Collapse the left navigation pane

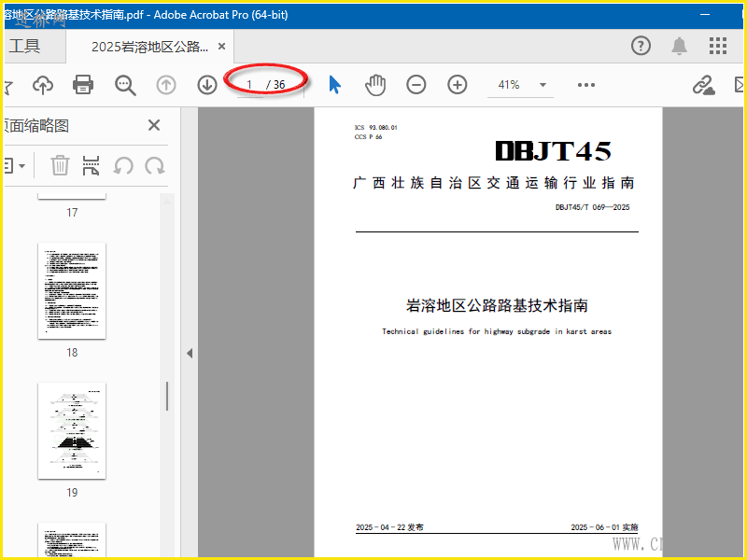coord(190,354)
